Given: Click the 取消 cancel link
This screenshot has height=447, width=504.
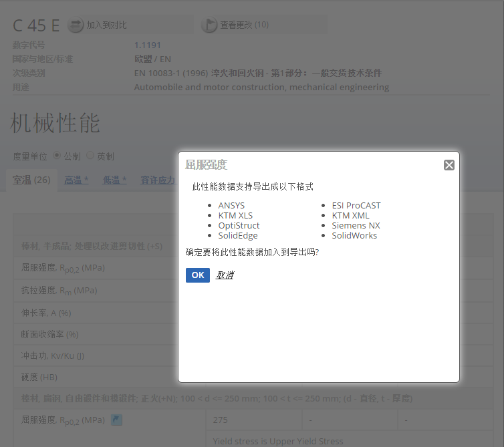Looking at the screenshot, I should 225,275.
